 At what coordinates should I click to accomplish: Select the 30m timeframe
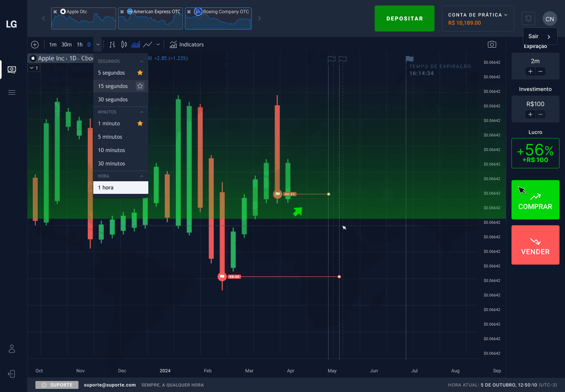[x=66, y=44]
